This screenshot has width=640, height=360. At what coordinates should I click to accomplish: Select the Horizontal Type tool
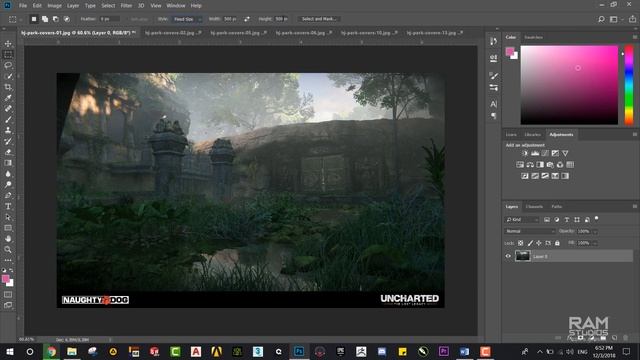8,206
